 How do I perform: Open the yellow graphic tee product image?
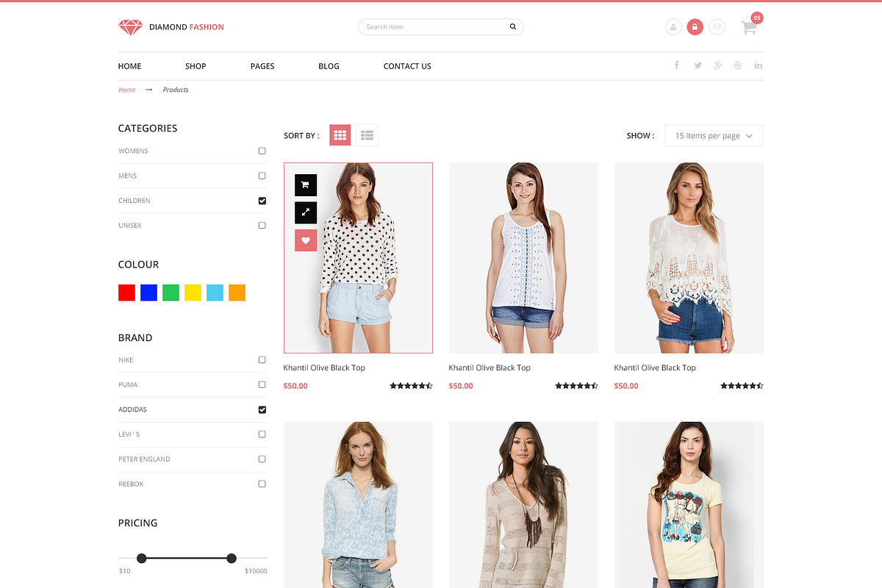tap(689, 505)
